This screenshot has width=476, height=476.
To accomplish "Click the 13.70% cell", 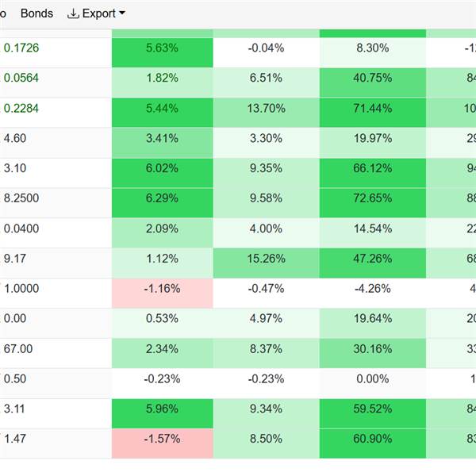I will point(267,109).
